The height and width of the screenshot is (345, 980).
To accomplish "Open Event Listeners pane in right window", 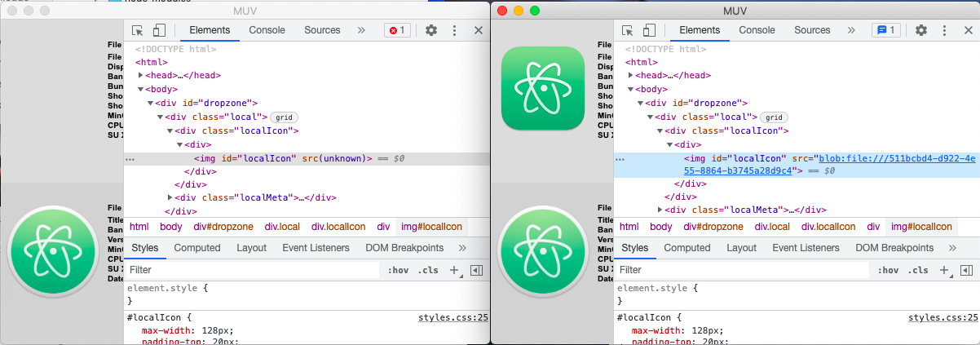I will tap(806, 248).
